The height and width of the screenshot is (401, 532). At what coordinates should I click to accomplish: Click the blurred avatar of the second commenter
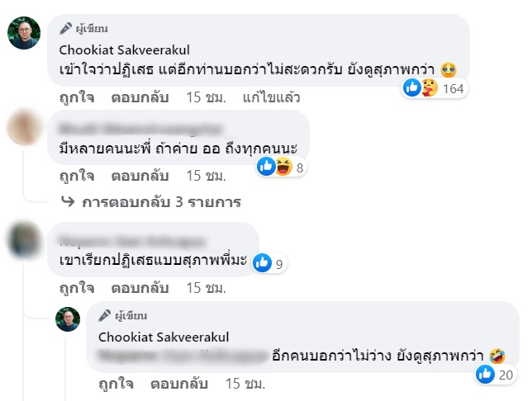[24, 128]
